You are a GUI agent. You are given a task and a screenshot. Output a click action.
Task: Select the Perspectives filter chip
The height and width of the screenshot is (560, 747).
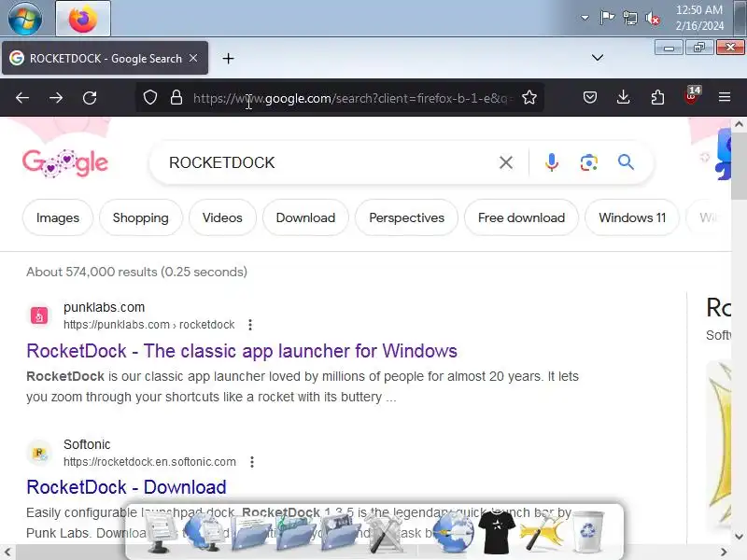click(x=407, y=217)
